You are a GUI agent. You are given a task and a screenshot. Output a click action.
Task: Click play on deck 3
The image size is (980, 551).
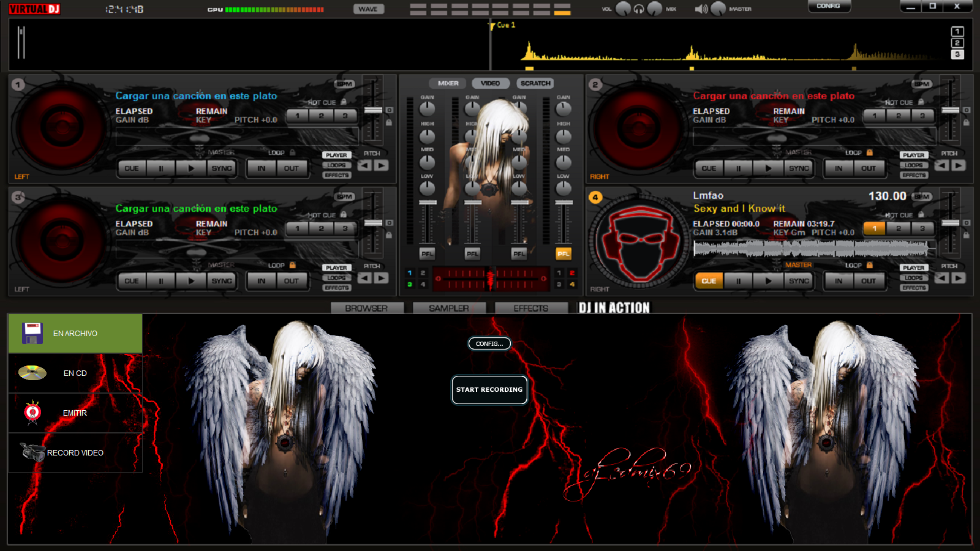pyautogui.click(x=191, y=281)
